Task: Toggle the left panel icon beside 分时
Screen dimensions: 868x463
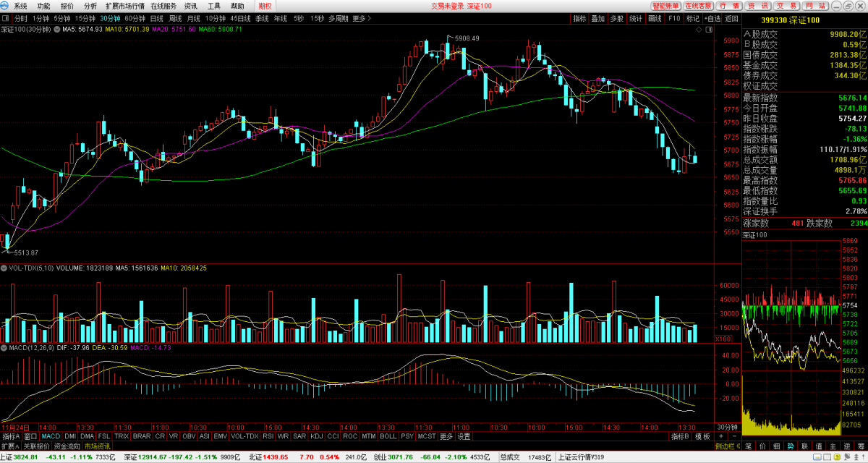Action: [6, 18]
